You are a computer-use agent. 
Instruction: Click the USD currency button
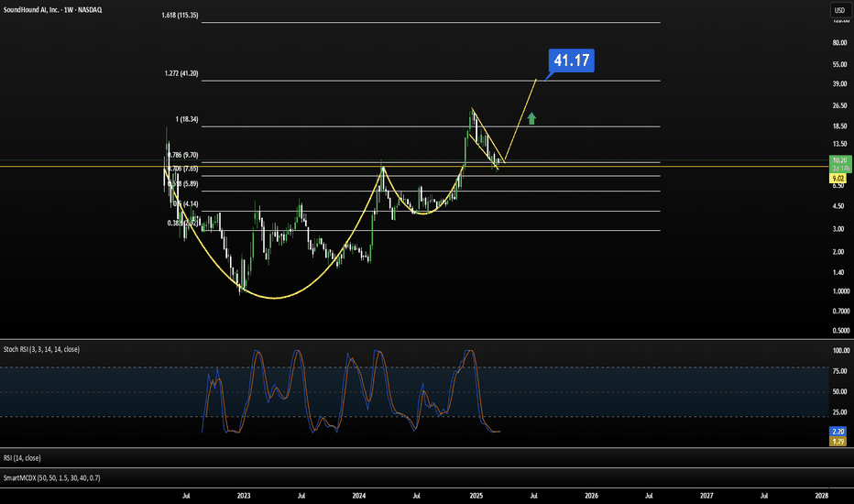(x=839, y=10)
